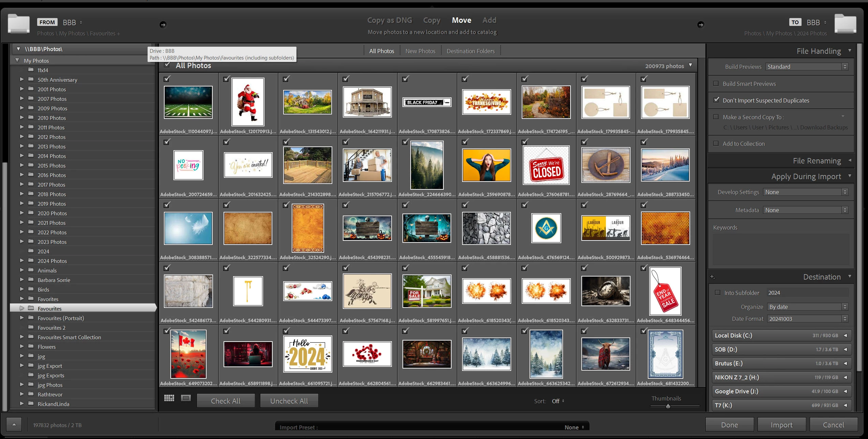Switch to grid view icon
Screen dimensions: 868x439
pos(169,398)
